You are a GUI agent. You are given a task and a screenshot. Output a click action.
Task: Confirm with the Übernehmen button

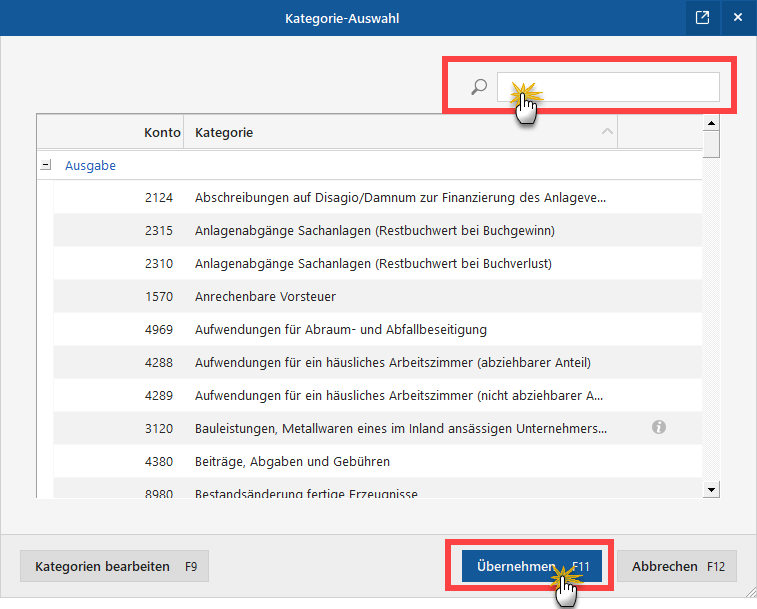(532, 566)
